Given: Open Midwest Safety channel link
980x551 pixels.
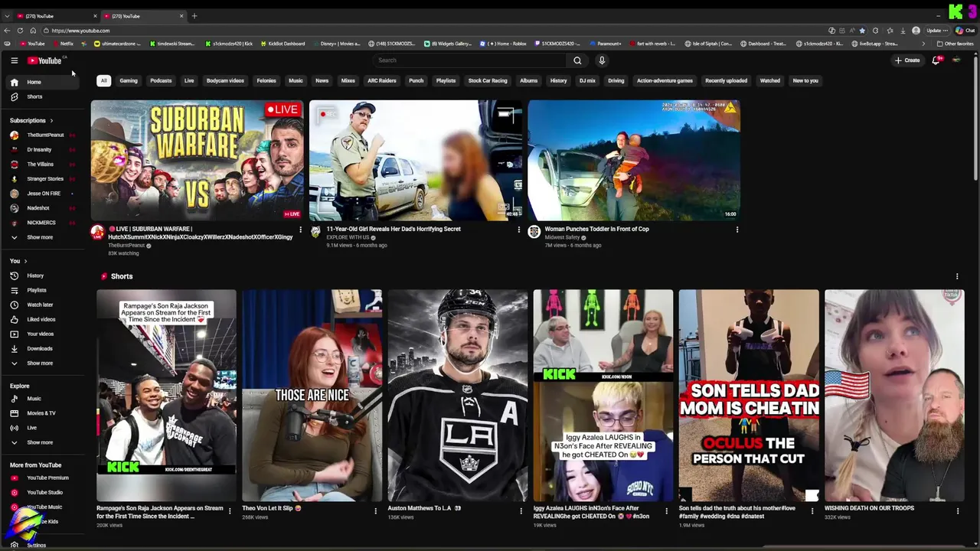Looking at the screenshot, I should pos(562,237).
